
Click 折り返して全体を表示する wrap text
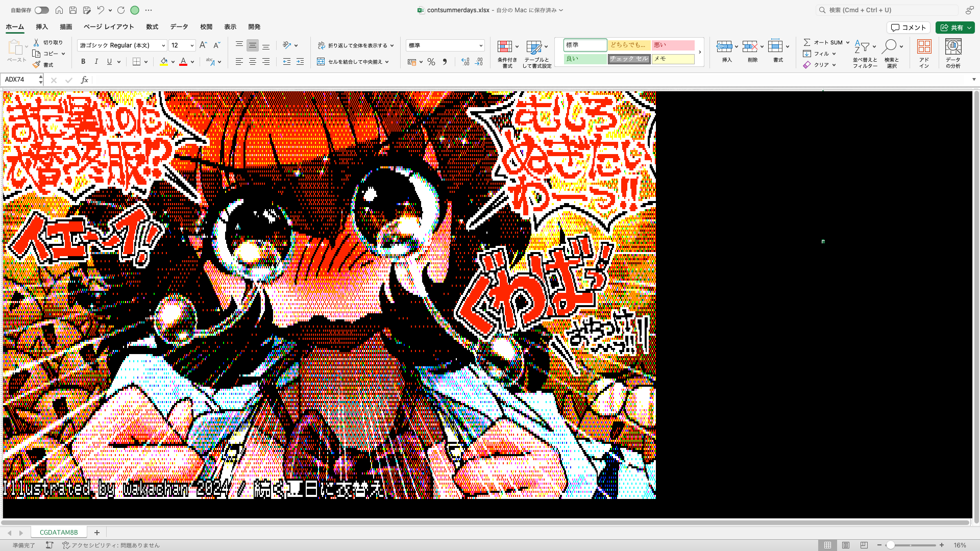[x=353, y=45]
